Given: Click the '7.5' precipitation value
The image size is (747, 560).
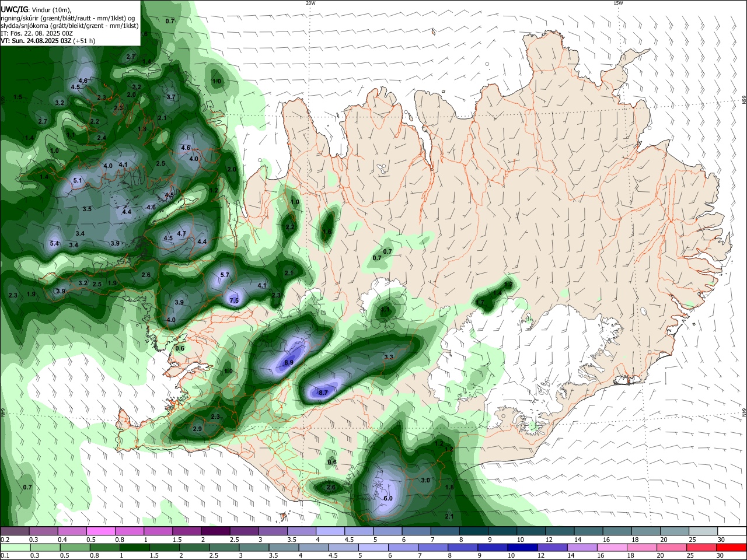Looking at the screenshot, I should tap(234, 300).
